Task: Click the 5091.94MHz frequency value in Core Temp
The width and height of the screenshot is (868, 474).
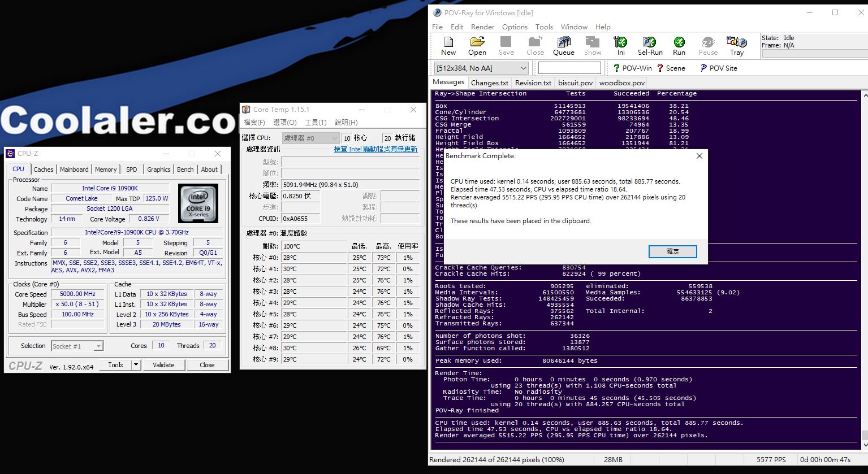Action: pyautogui.click(x=351, y=185)
